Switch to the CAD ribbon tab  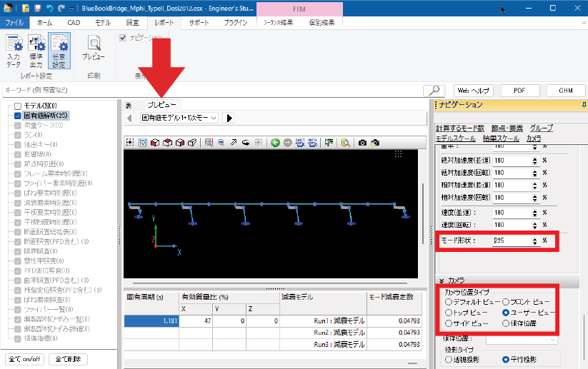(x=74, y=22)
